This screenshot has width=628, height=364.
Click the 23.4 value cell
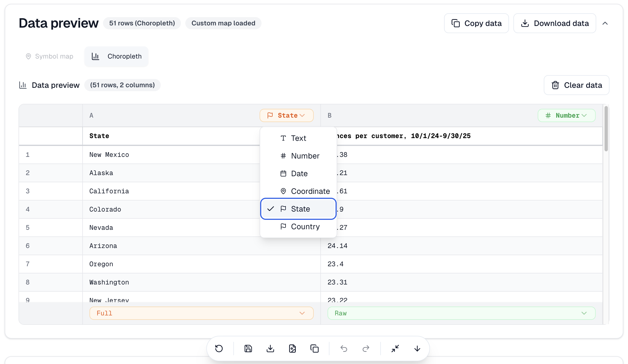pos(461,264)
